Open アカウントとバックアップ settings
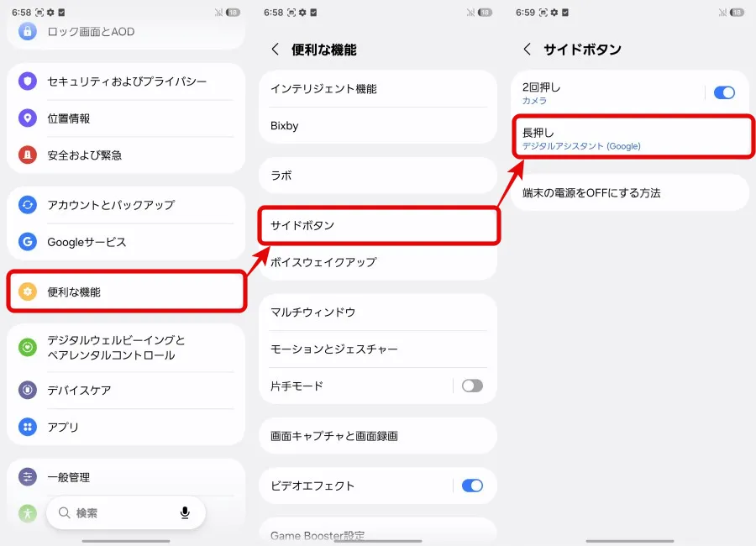756x546 pixels. pyautogui.click(x=126, y=205)
